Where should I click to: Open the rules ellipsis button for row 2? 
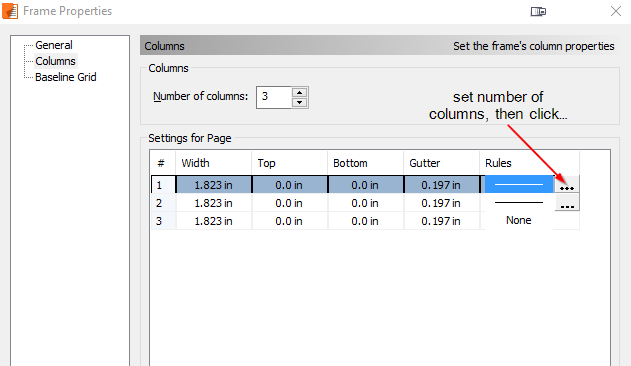click(567, 203)
